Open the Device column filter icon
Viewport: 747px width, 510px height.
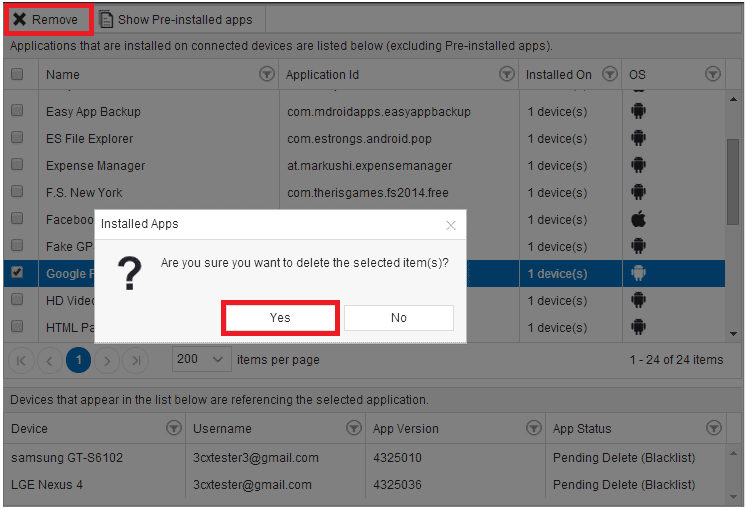coord(174,428)
